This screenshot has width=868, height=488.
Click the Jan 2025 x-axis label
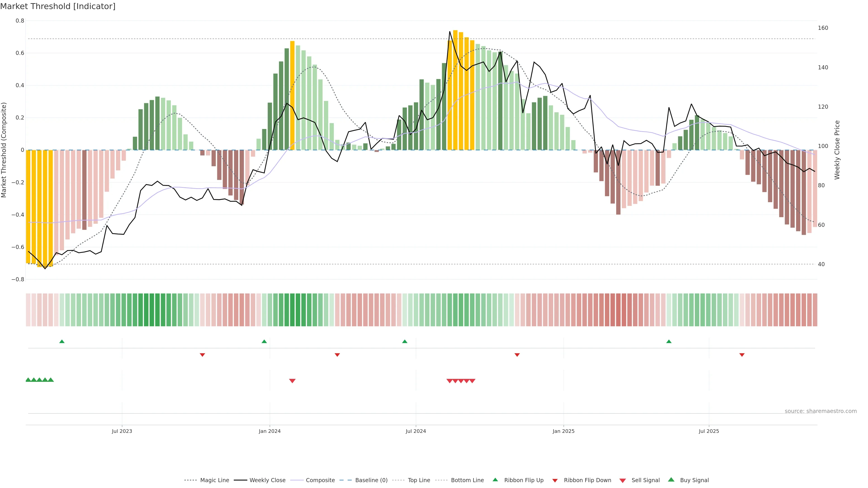[x=563, y=431]
